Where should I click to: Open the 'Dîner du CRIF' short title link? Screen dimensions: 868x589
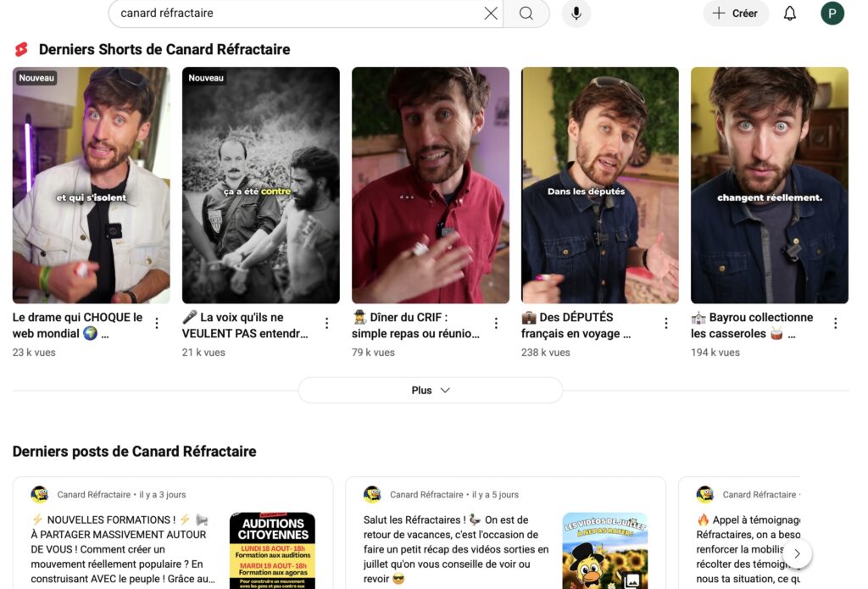415,325
